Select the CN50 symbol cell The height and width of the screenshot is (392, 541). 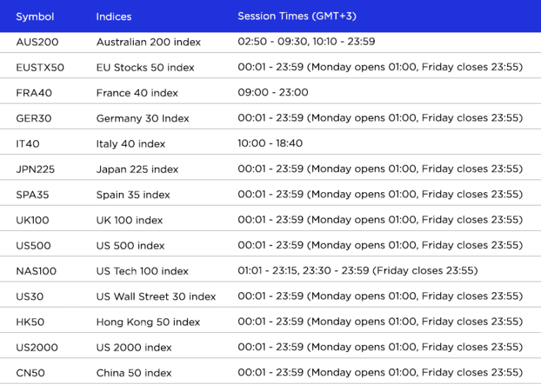pos(30,373)
